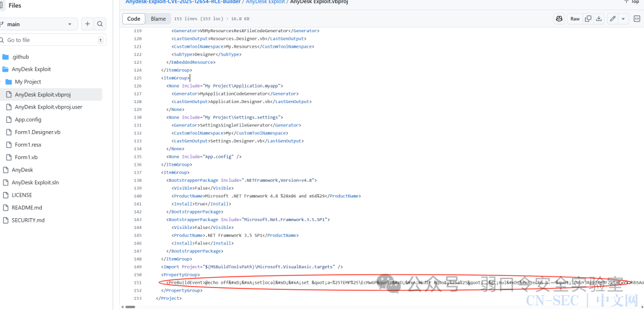Select line number 149
Image resolution: width=644 pixels, height=310 pixels.
pos(138,267)
